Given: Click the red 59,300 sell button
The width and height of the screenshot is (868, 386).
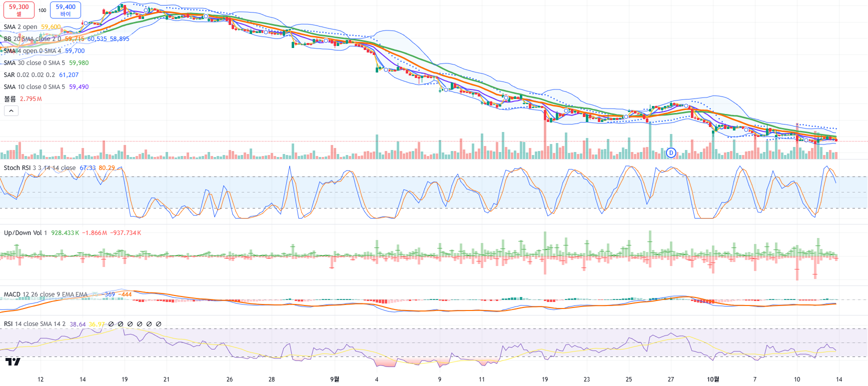Looking at the screenshot, I should point(19,10).
